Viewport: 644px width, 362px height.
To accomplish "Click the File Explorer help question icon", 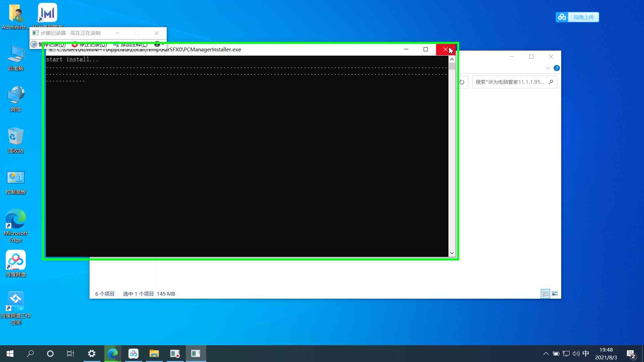I will 557,68.
